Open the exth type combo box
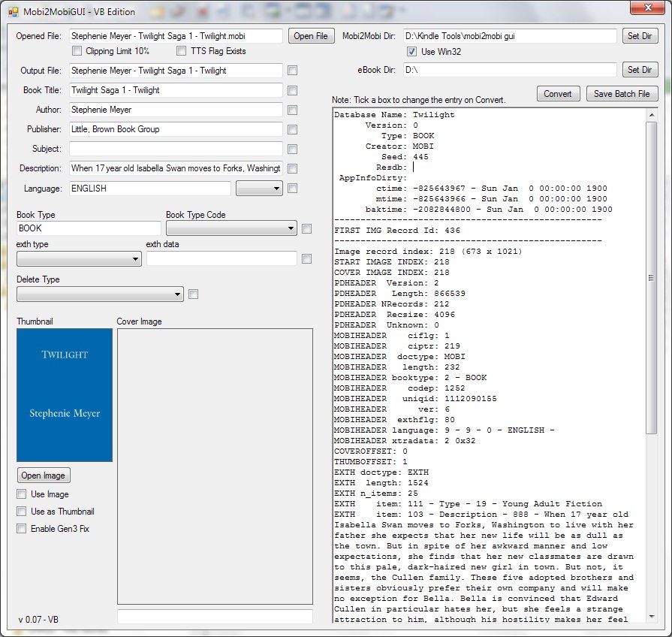Screen dimensions: 672x637 coord(79,258)
